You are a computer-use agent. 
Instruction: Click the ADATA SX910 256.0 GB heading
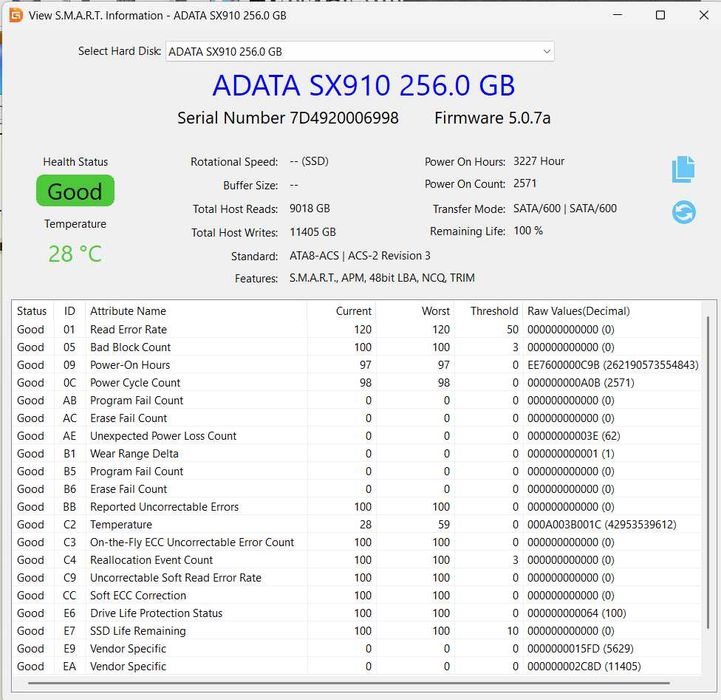tap(363, 86)
